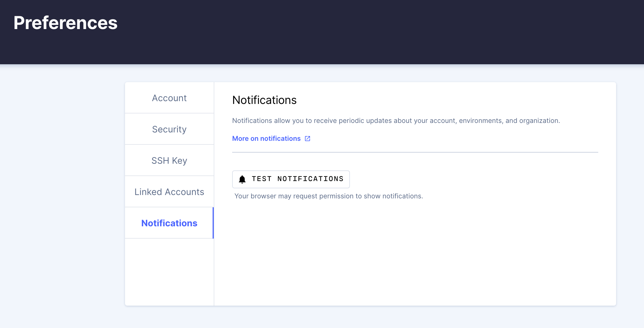
Task: Click the active Notifications sidebar tab
Action: pyautogui.click(x=169, y=223)
